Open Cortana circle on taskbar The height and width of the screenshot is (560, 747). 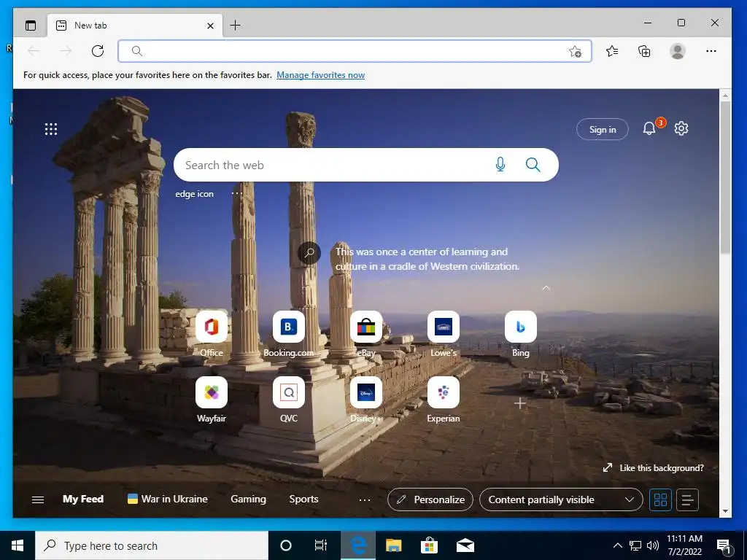[286, 545]
